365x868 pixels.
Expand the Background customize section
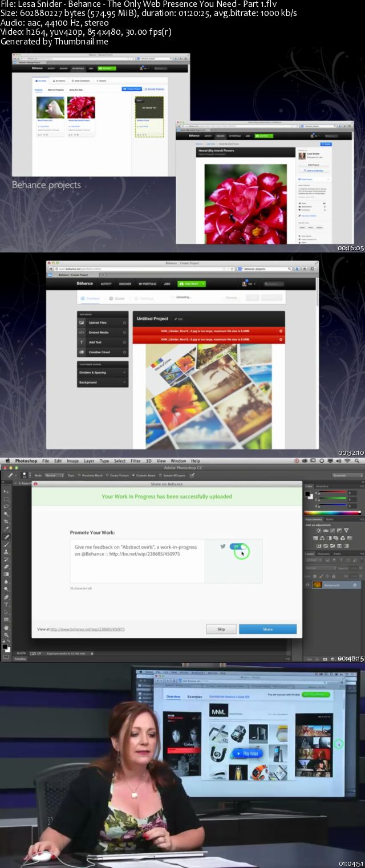[103, 382]
